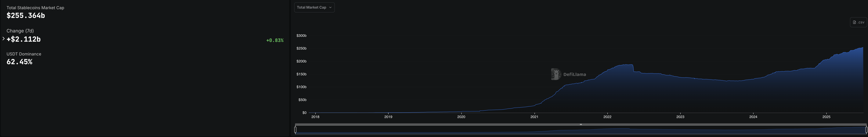
Task: Click the left range slider handle
Action: (295, 130)
